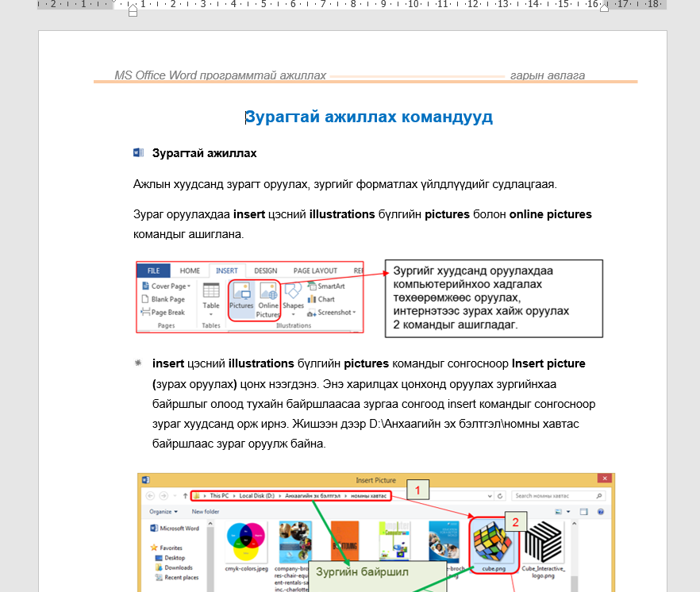
Task: Click the bold text online pictures
Action: tap(550, 214)
